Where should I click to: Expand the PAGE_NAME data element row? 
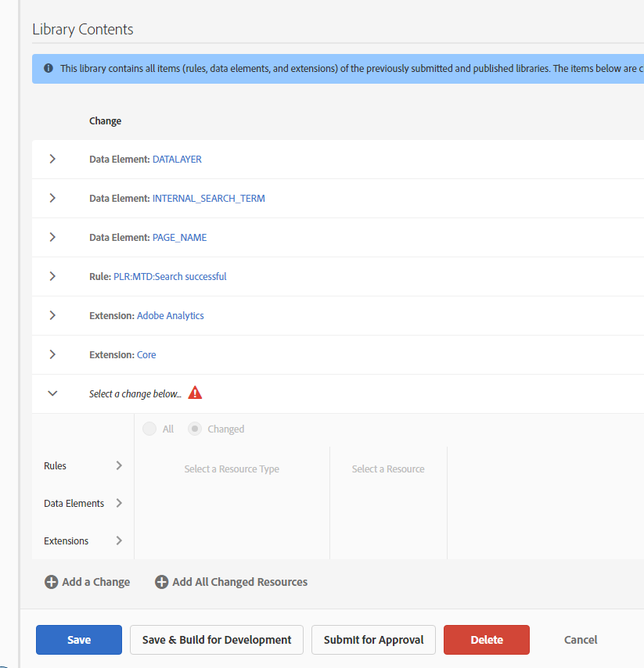coord(52,237)
